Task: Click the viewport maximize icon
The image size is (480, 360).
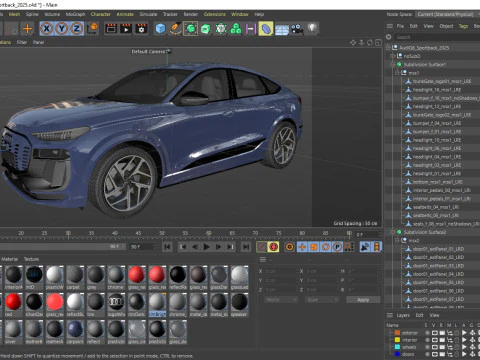Action: tap(378, 43)
